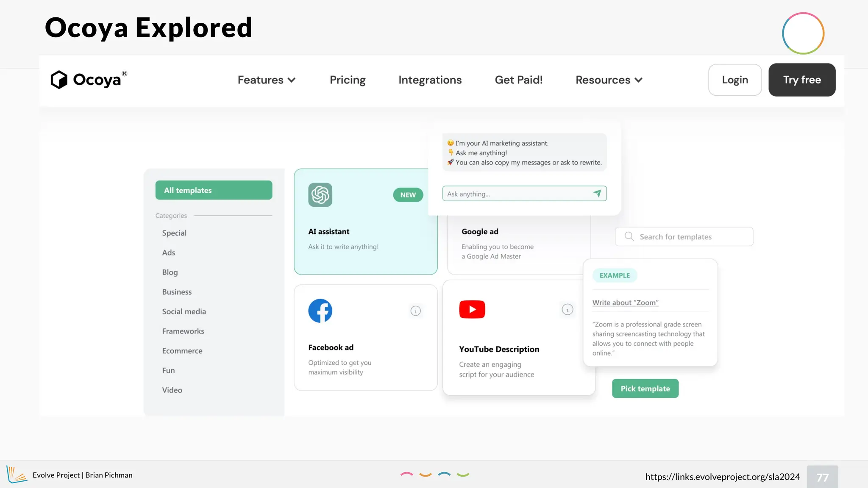Click the multicolor circle in slide corner

click(803, 33)
